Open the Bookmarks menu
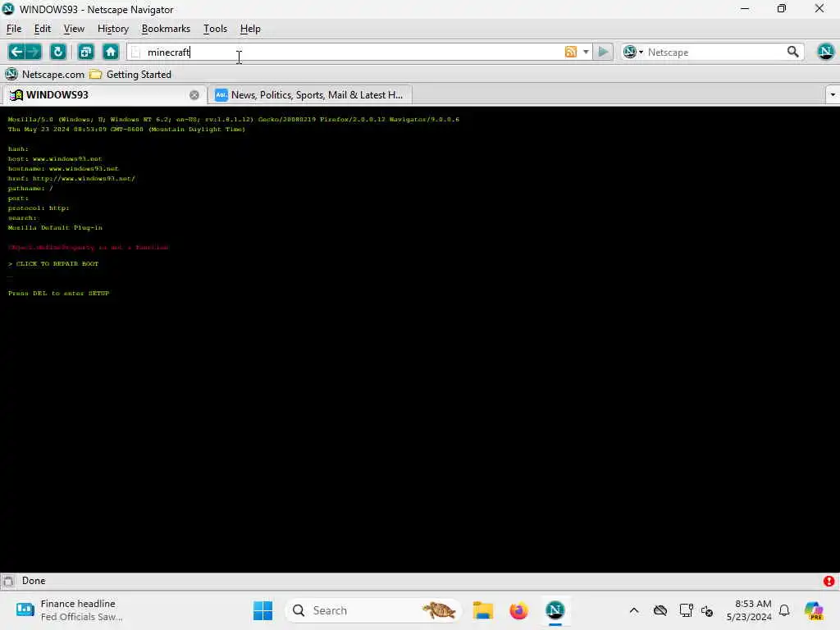840x630 pixels. coord(166,29)
